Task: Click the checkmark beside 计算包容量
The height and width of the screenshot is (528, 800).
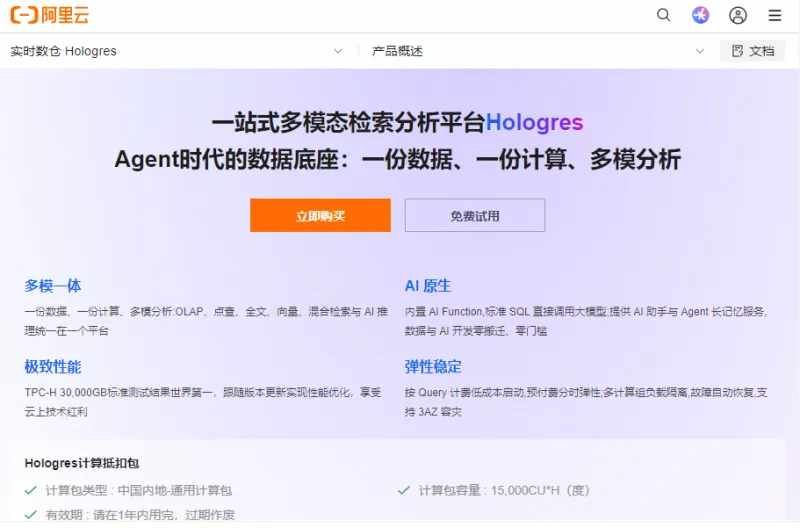Action: (404, 491)
